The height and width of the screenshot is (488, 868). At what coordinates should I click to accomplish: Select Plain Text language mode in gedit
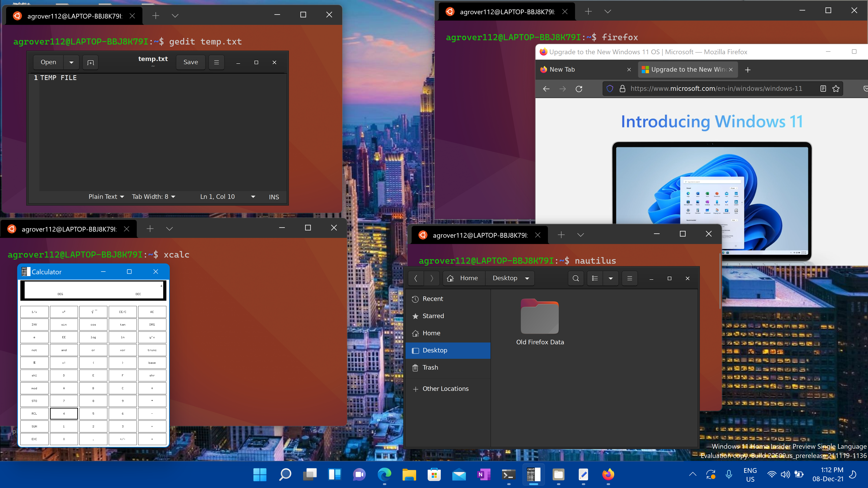105,197
